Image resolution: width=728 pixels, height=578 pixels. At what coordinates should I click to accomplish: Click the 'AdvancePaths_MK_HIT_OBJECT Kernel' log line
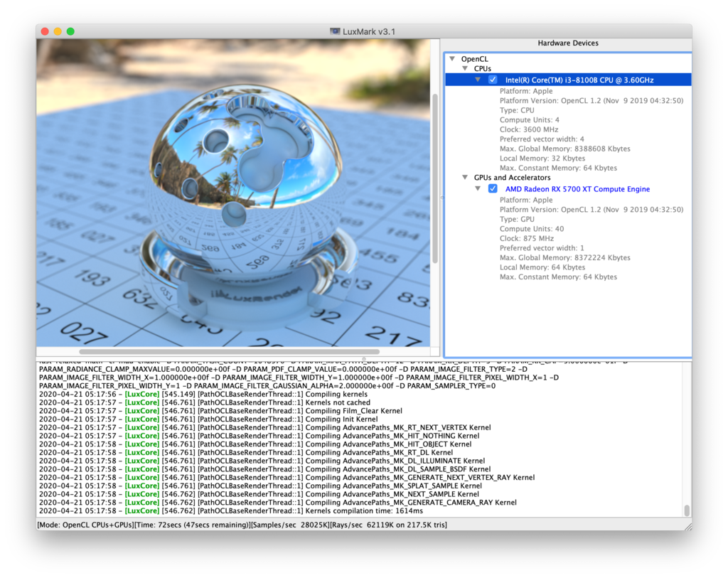tap(255, 444)
